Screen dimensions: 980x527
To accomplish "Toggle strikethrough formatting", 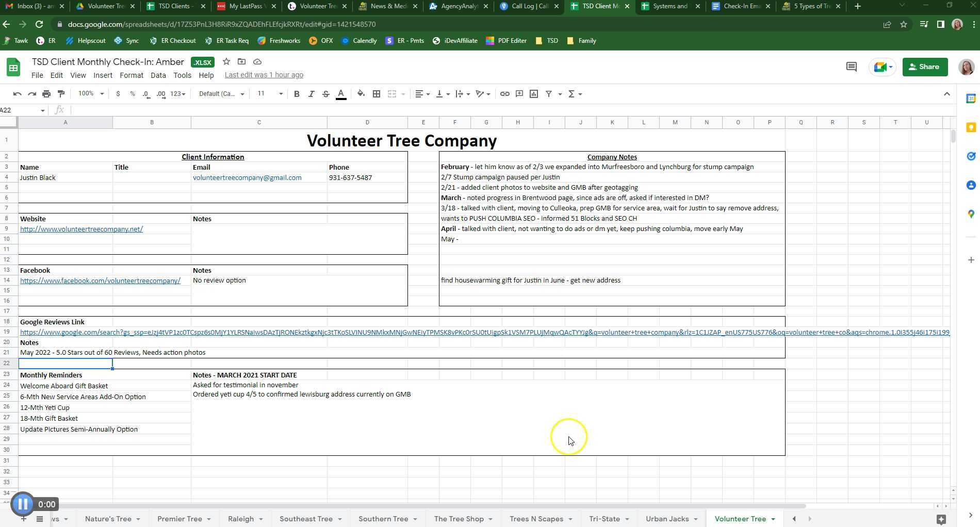I will pos(325,94).
